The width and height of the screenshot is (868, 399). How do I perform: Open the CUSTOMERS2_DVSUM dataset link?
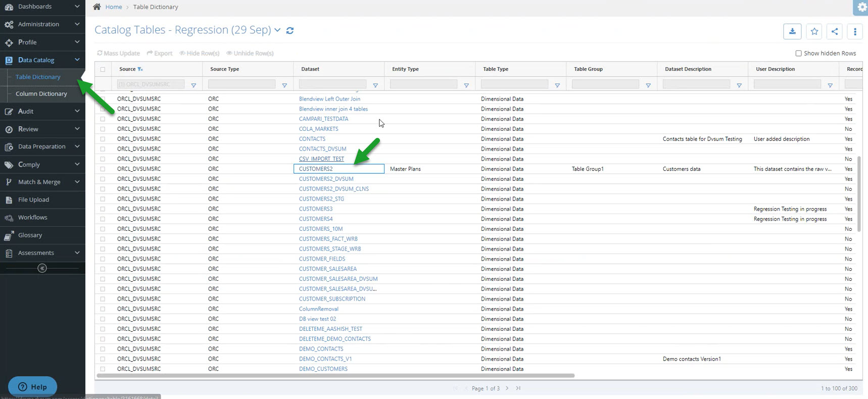(x=326, y=179)
